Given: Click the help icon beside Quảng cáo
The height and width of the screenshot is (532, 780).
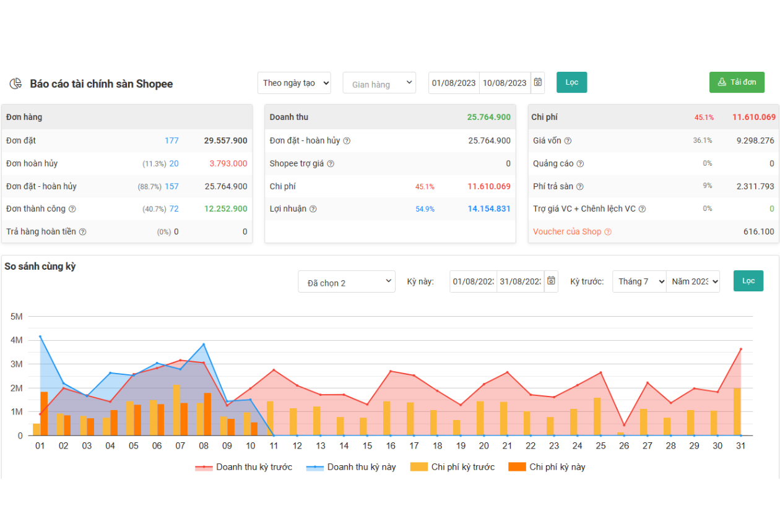Looking at the screenshot, I should click(x=580, y=164).
